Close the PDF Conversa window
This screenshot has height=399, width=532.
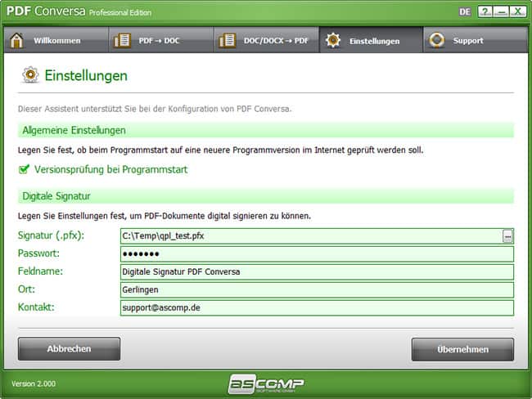point(518,12)
